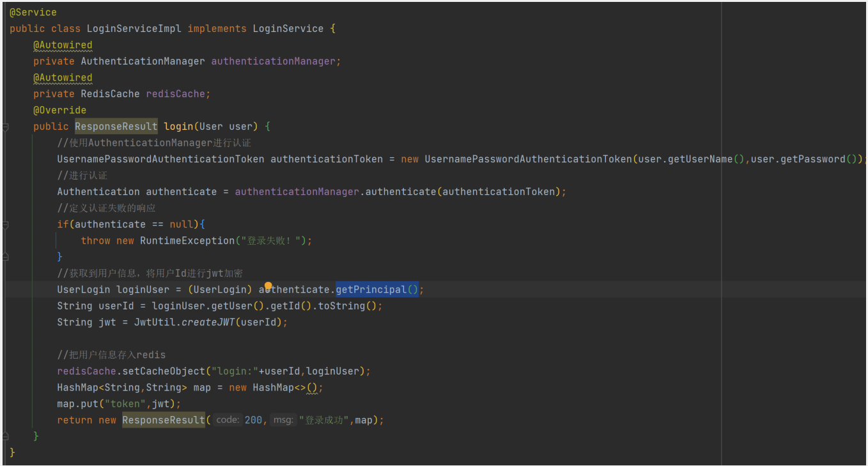Select the ResponseResult return type in the signature
The width and height of the screenshot is (868, 466).
pyautogui.click(x=115, y=126)
